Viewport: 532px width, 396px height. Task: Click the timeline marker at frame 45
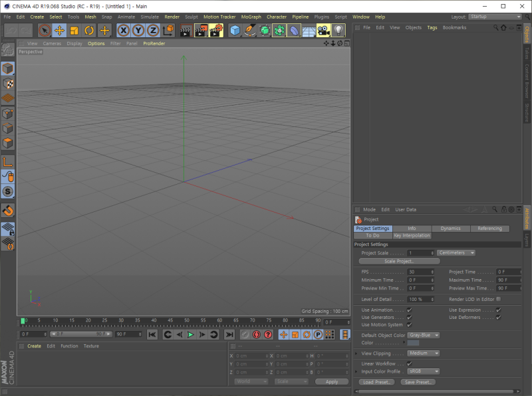[x=170, y=320]
